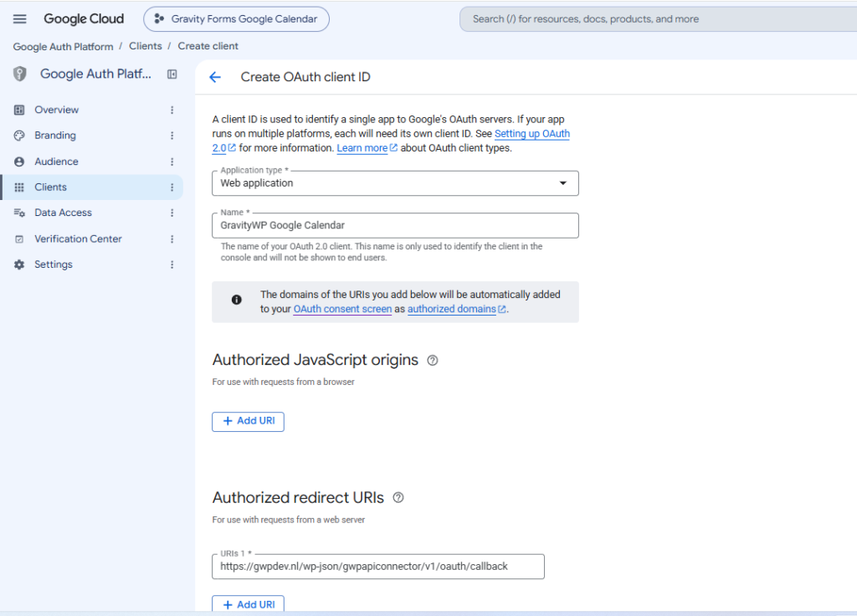Image resolution: width=857 pixels, height=616 pixels.
Task: Open the main navigation hamburger menu
Action: tap(20, 19)
